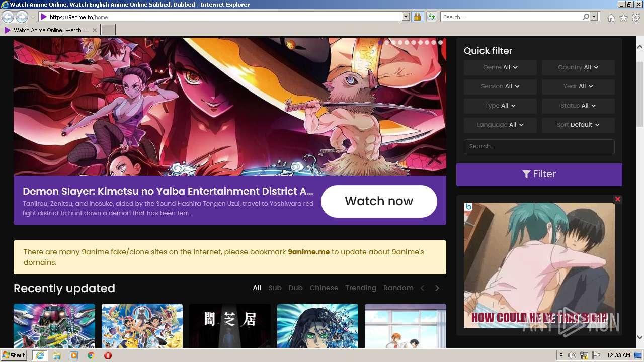The height and width of the screenshot is (362, 644).
Task: Open the security lock report icon
Action: point(417,17)
